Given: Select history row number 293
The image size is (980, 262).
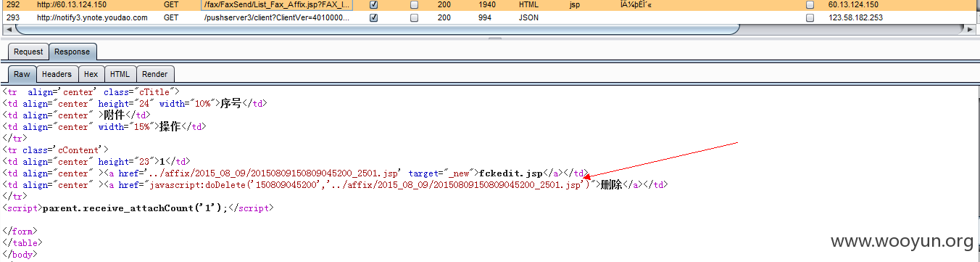Looking at the screenshot, I should click(x=12, y=17).
